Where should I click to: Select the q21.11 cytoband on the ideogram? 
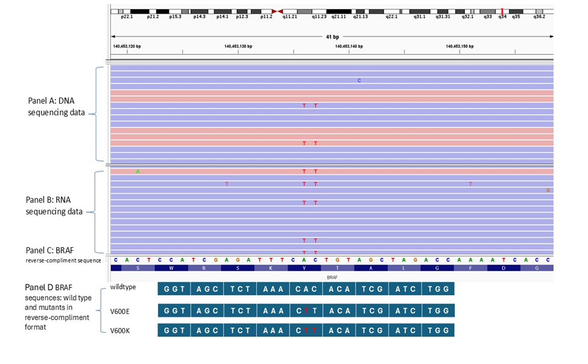(x=339, y=11)
